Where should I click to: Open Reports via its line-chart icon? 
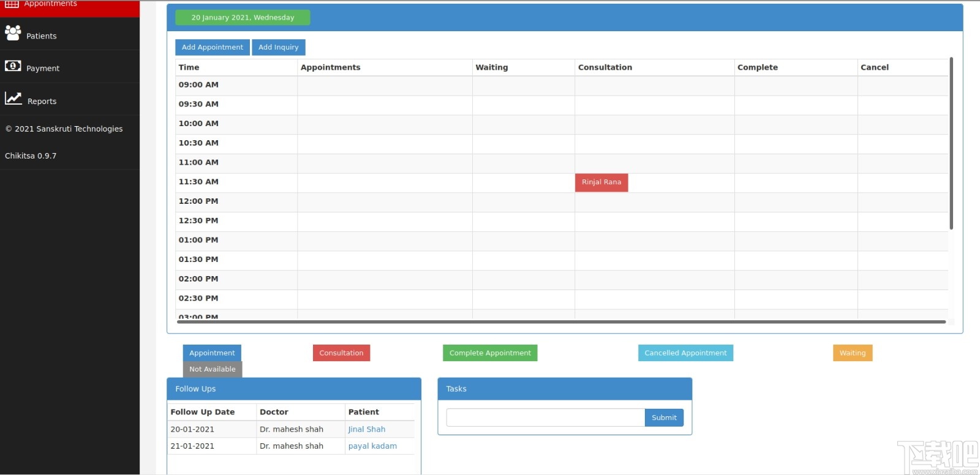[13, 99]
